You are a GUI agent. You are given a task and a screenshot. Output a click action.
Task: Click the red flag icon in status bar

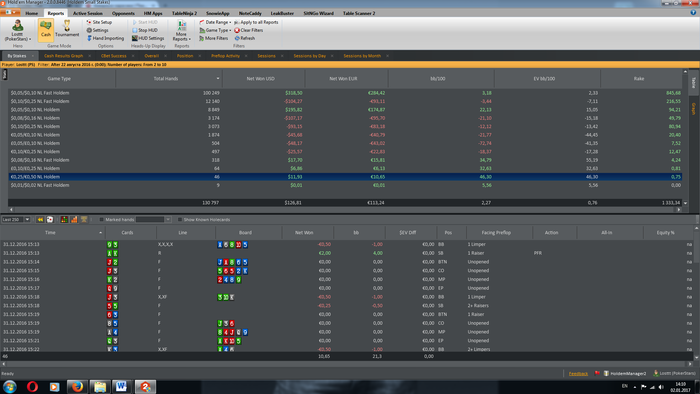(x=597, y=373)
